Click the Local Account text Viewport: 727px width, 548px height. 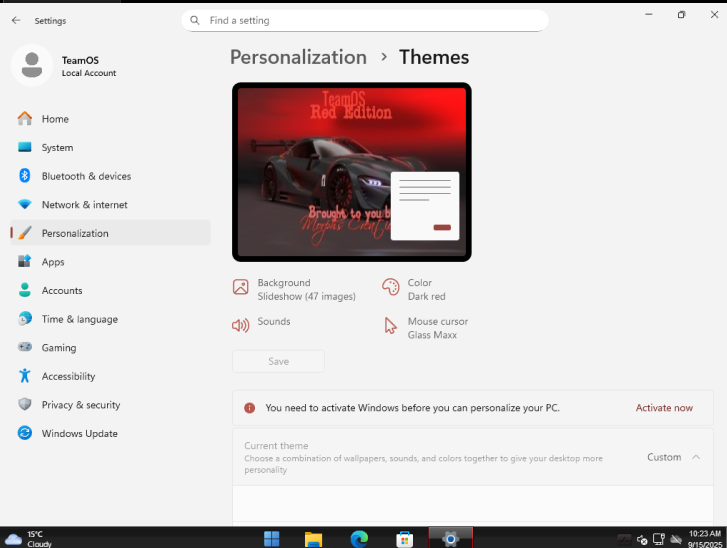point(89,73)
